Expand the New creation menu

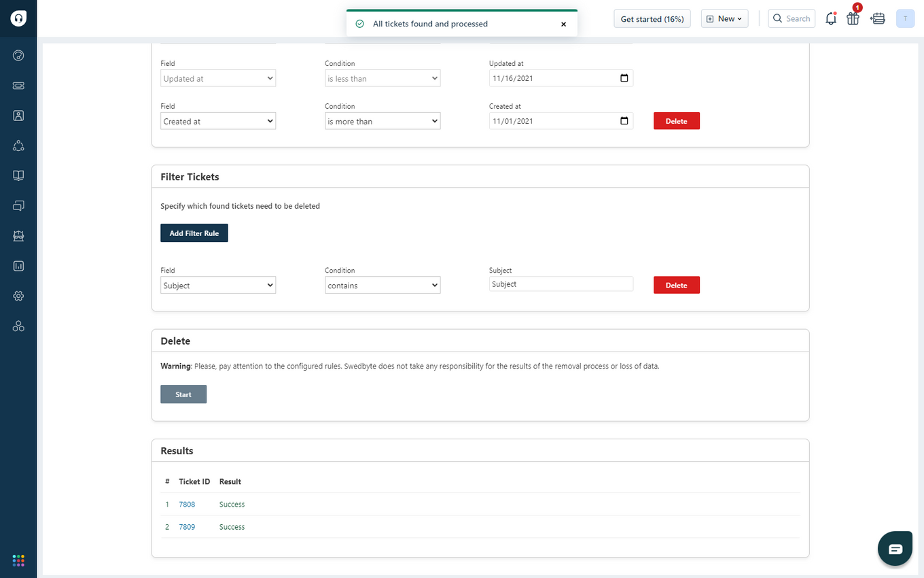pyautogui.click(x=724, y=18)
